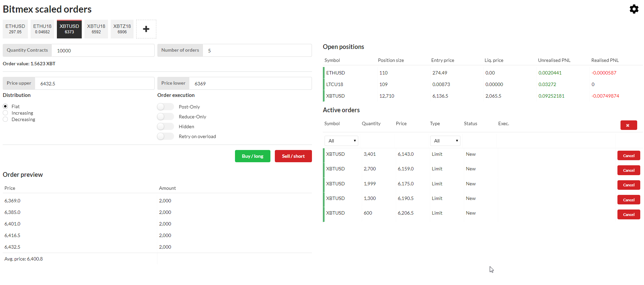Click the Buy / long button
This screenshot has height=285, width=644.
tap(253, 156)
